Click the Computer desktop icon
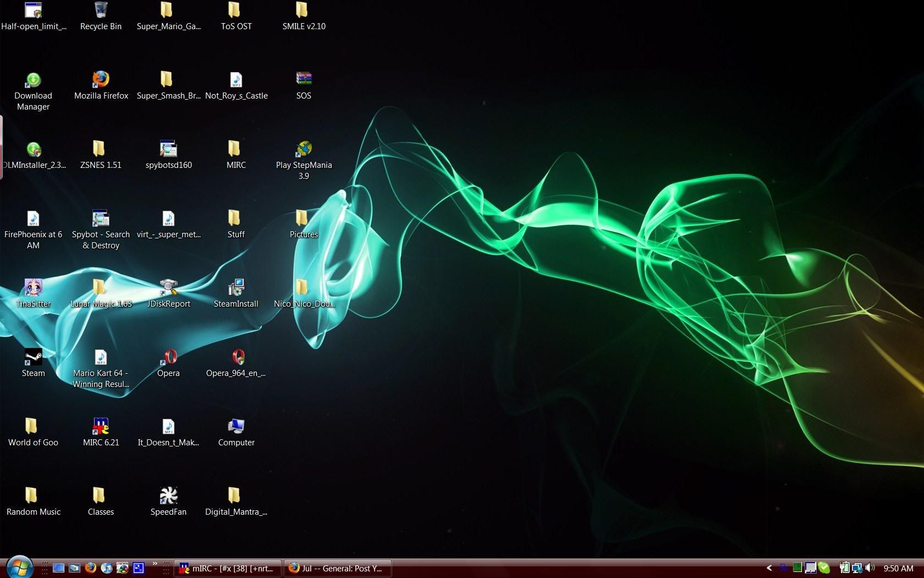 tap(236, 427)
